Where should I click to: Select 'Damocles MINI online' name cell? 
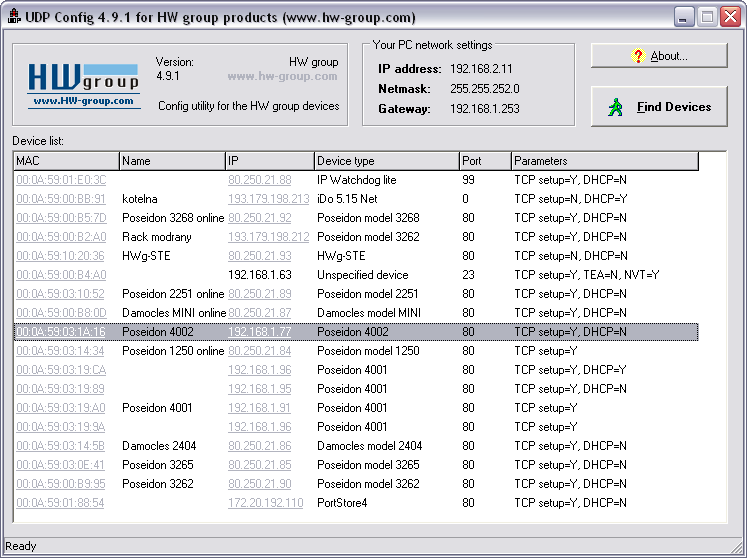tap(174, 313)
